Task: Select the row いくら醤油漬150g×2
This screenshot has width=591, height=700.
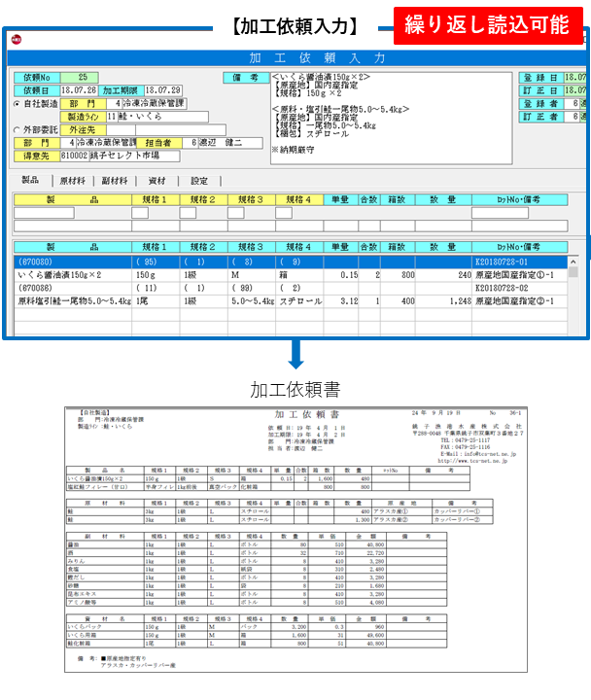Action: coord(290,275)
